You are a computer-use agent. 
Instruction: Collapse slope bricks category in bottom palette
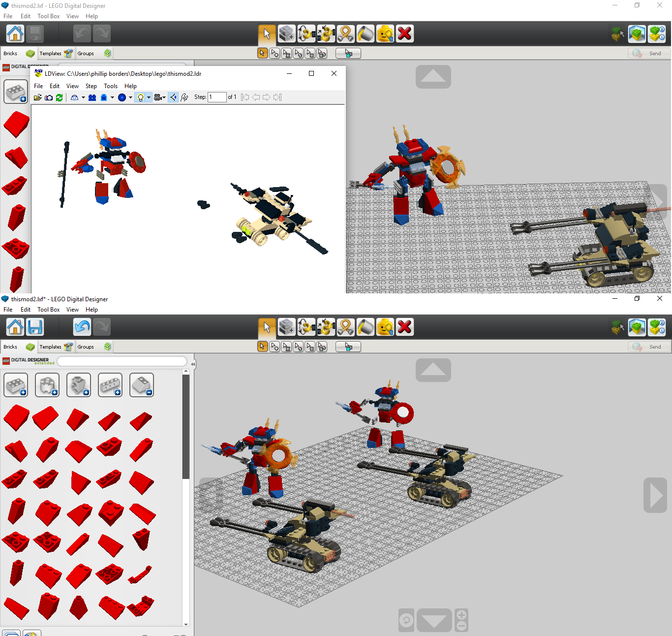coord(142,385)
